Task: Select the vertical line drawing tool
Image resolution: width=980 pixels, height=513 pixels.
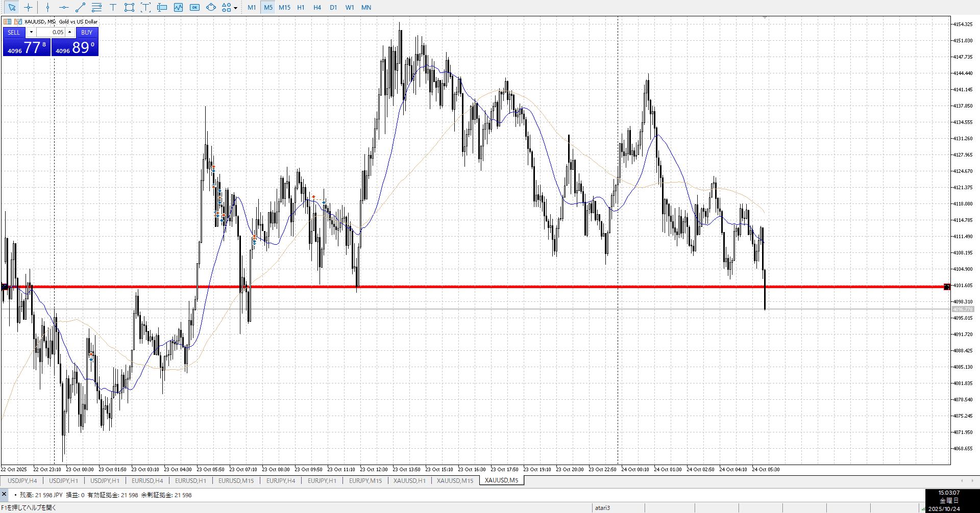Action: [x=47, y=7]
